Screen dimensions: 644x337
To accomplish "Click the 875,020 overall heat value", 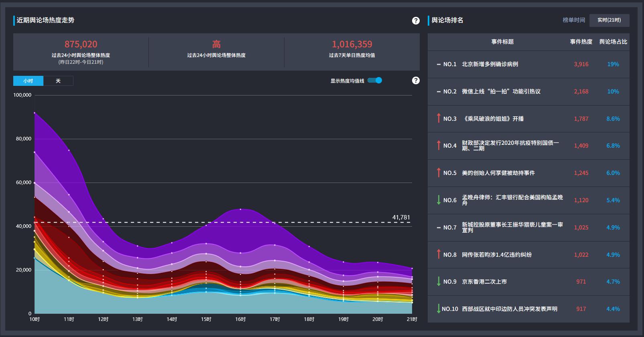I will [x=81, y=44].
